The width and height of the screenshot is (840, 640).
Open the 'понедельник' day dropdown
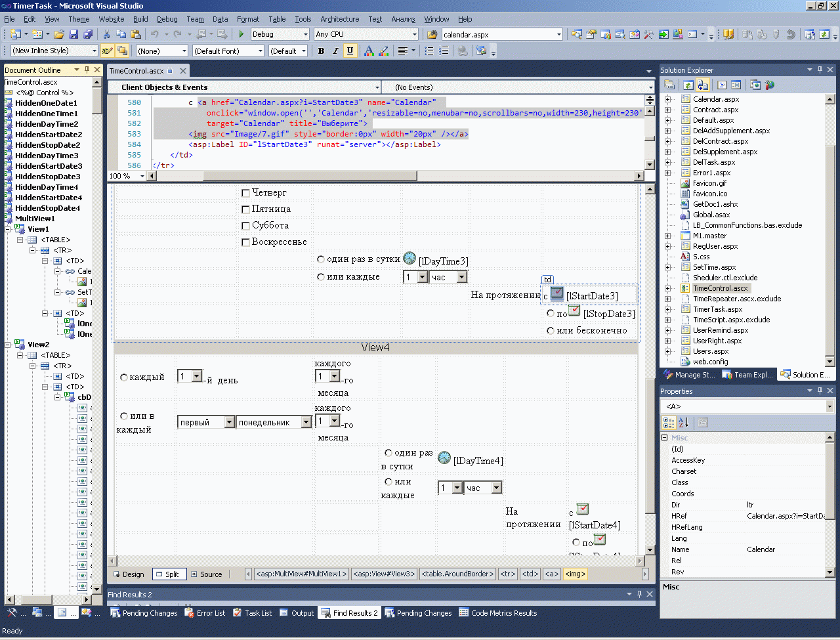pyautogui.click(x=306, y=423)
